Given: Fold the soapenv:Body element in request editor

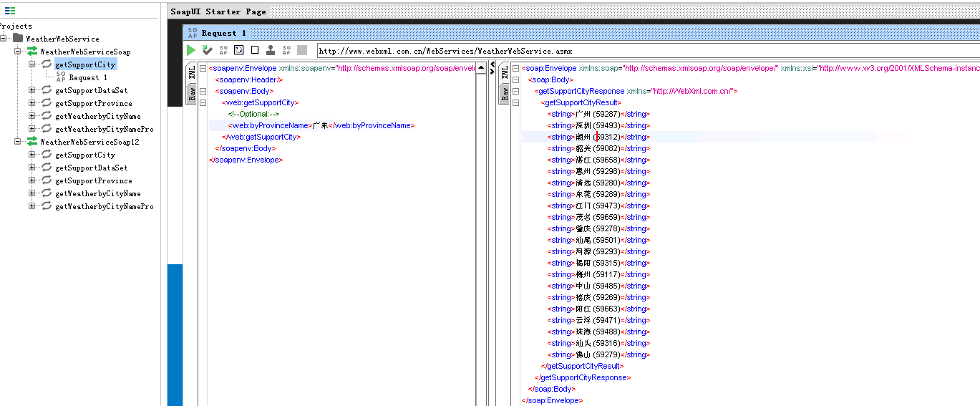Looking at the screenshot, I should tap(202, 92).
